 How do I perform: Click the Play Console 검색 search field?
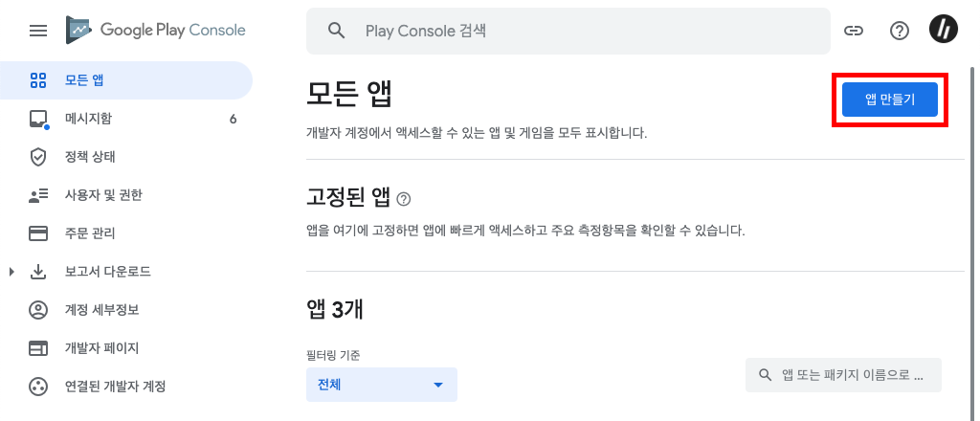574,31
